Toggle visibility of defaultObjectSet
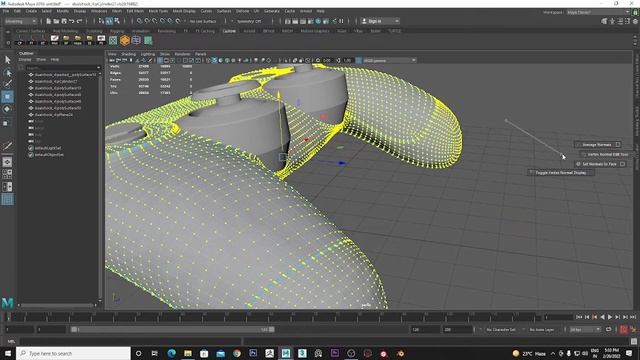The width and height of the screenshot is (640, 360). tap(31, 155)
